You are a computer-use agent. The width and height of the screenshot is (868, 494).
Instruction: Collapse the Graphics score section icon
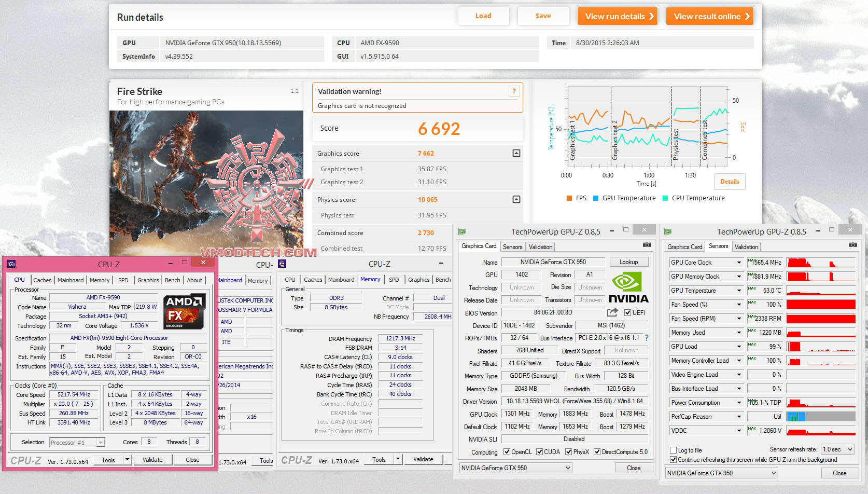[x=516, y=153]
